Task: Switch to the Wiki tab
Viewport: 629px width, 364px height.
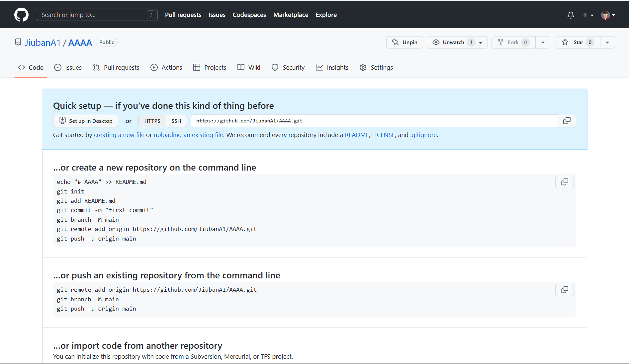Action: 249,67
